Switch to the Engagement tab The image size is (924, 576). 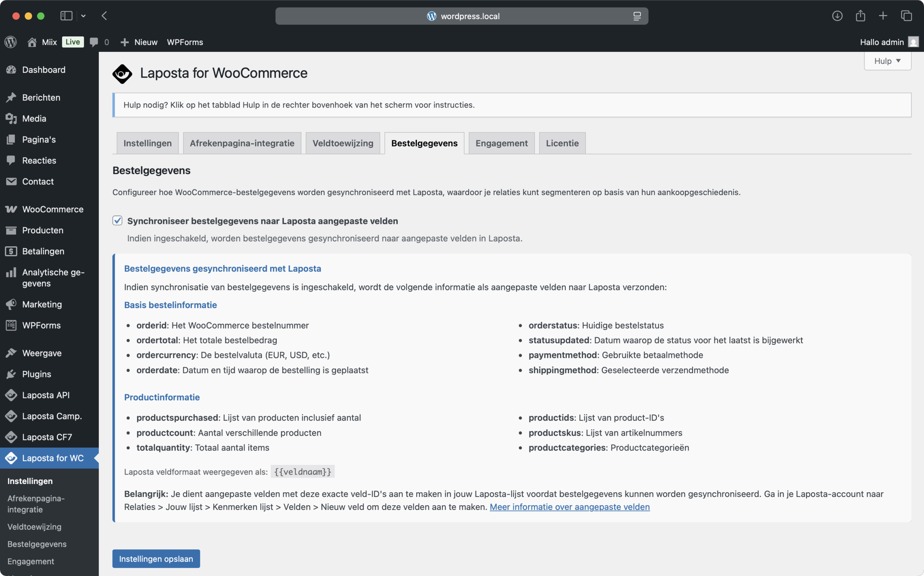point(502,143)
